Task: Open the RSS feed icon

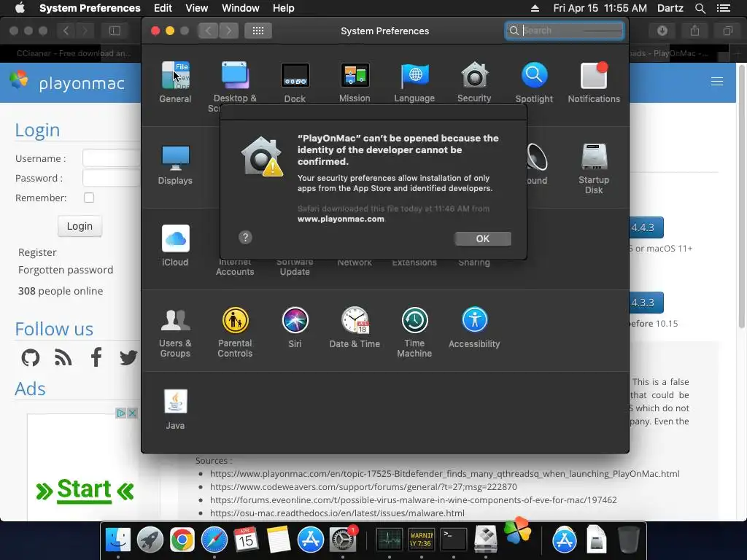Action: [x=63, y=357]
